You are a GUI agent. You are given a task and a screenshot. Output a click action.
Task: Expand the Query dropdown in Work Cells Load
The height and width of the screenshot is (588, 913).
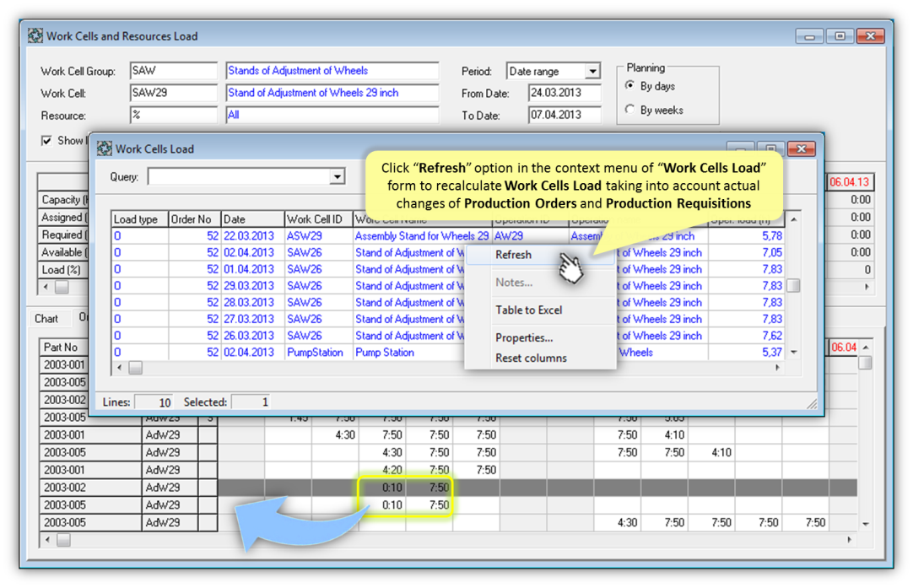(x=338, y=176)
